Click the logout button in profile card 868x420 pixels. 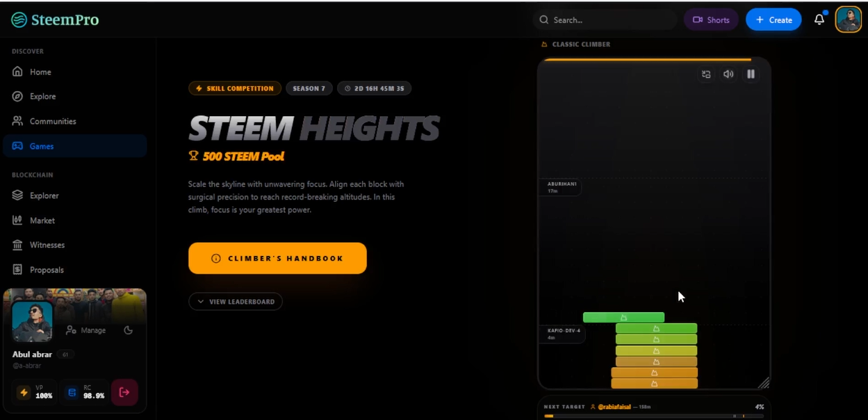pos(124,392)
